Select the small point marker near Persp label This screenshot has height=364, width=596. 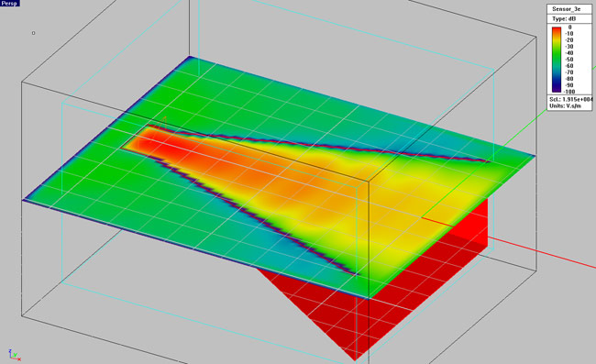(x=33, y=33)
